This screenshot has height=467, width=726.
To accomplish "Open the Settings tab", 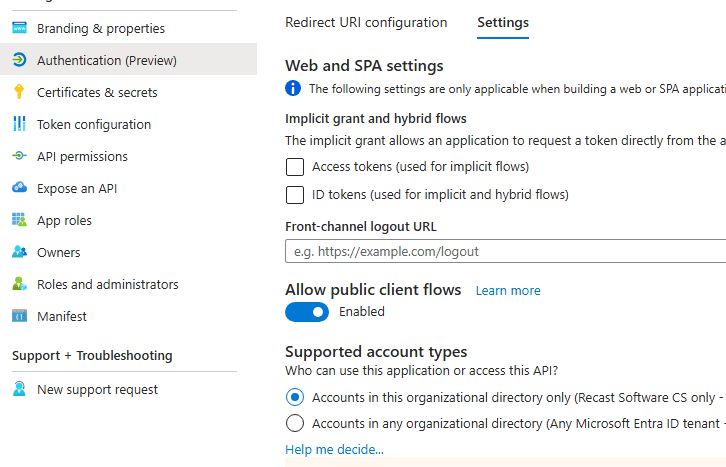I will pyautogui.click(x=503, y=22).
